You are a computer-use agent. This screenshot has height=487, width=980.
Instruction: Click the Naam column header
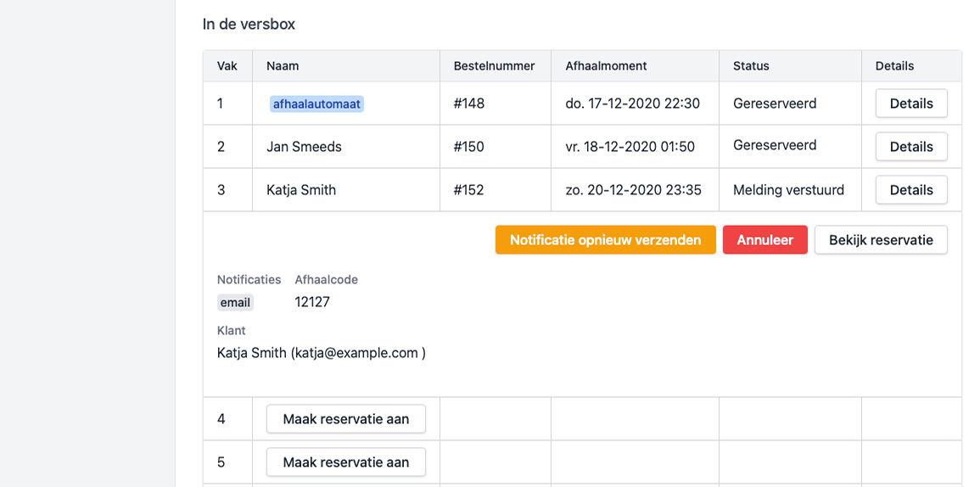point(283,65)
